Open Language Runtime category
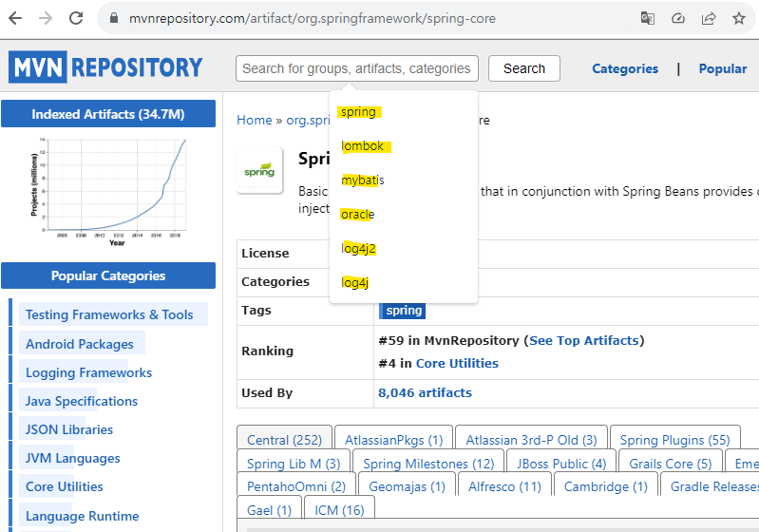759x532 pixels. (x=83, y=516)
